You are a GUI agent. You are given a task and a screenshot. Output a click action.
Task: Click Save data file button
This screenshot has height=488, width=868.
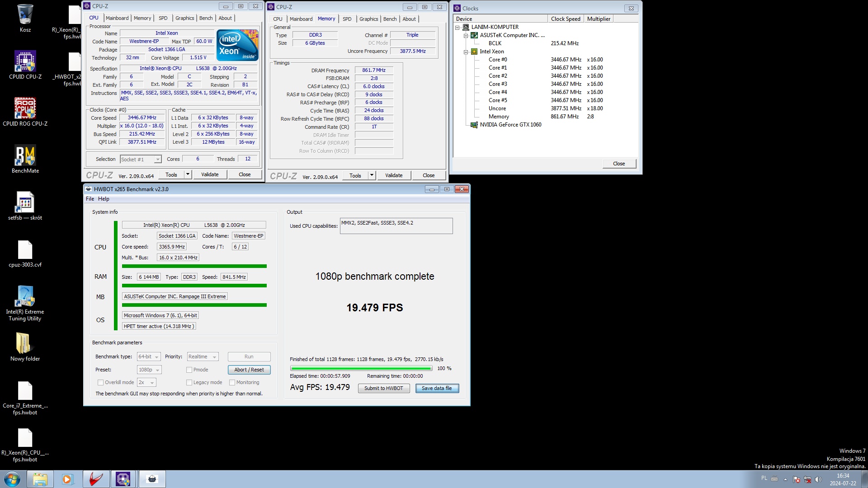[x=437, y=388]
